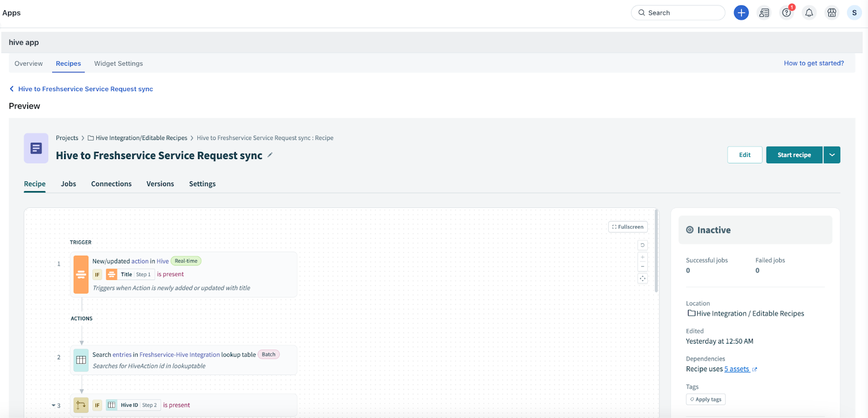868x418 pixels.
Task: Click the Real-time badge
Action: pyautogui.click(x=186, y=261)
